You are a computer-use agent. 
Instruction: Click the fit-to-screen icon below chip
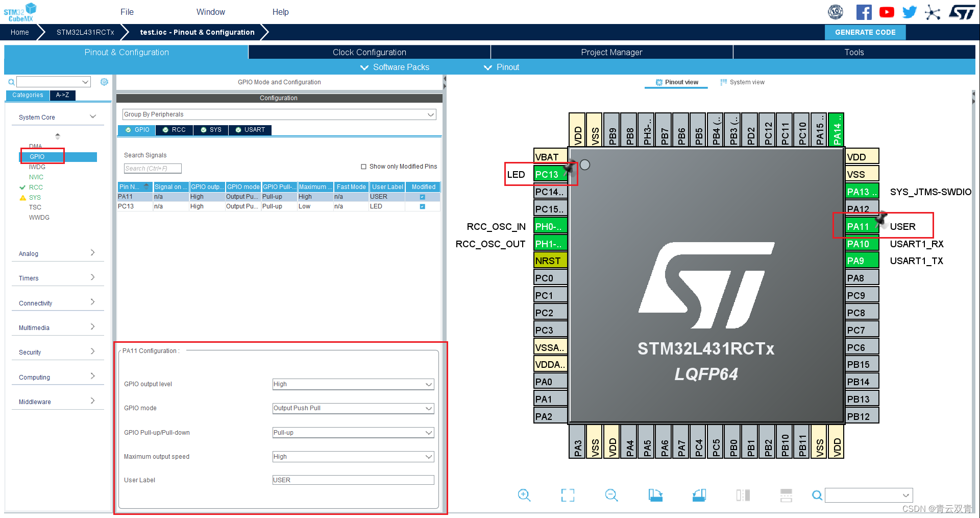pyautogui.click(x=568, y=495)
